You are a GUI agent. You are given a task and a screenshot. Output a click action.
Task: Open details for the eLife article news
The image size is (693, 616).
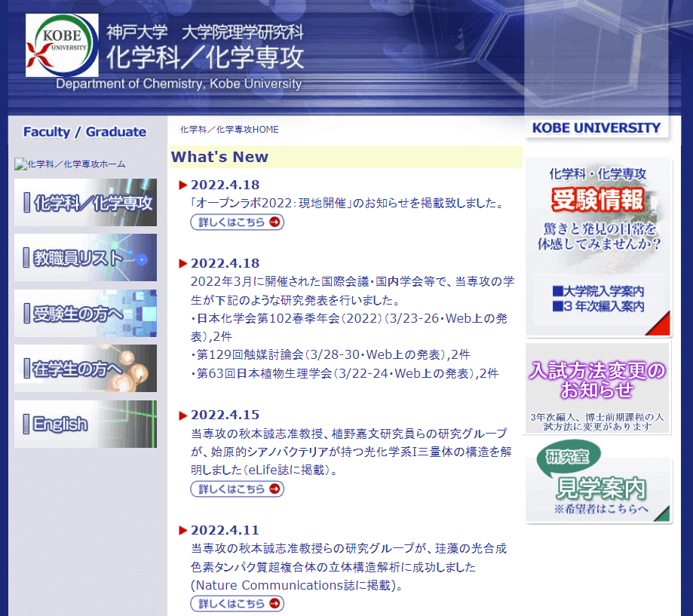pyautogui.click(x=237, y=489)
